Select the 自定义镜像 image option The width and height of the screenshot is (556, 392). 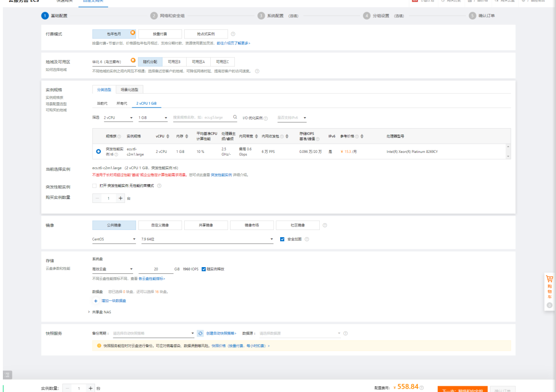pyautogui.click(x=160, y=225)
